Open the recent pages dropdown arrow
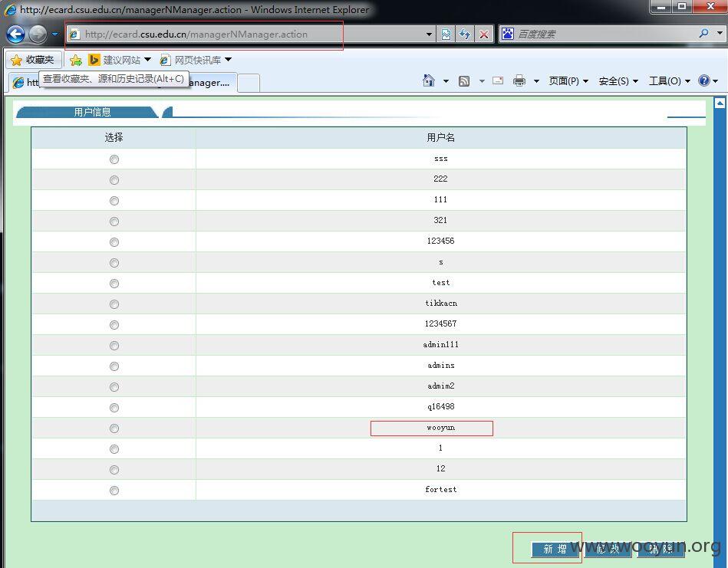 coord(54,34)
